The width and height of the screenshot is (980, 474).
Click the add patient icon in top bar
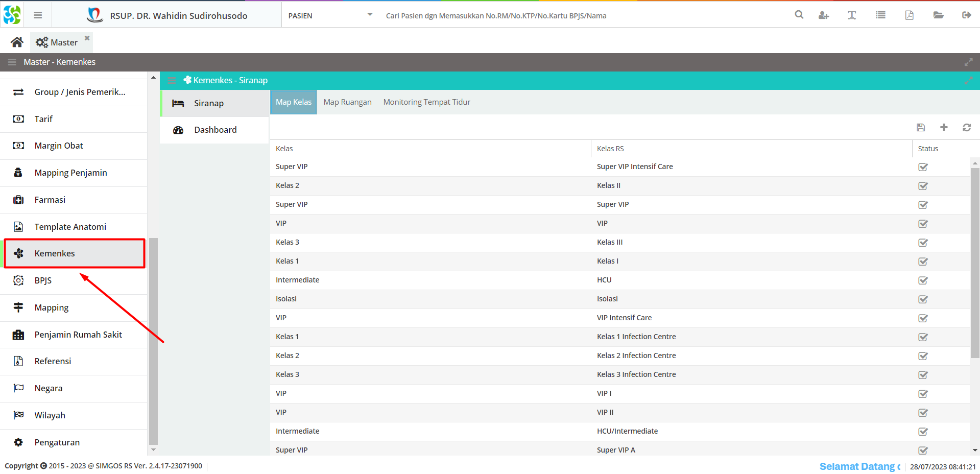(x=823, y=15)
